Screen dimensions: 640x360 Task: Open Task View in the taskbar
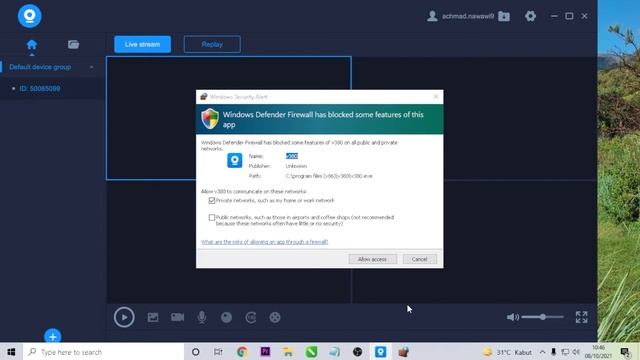[x=218, y=352]
